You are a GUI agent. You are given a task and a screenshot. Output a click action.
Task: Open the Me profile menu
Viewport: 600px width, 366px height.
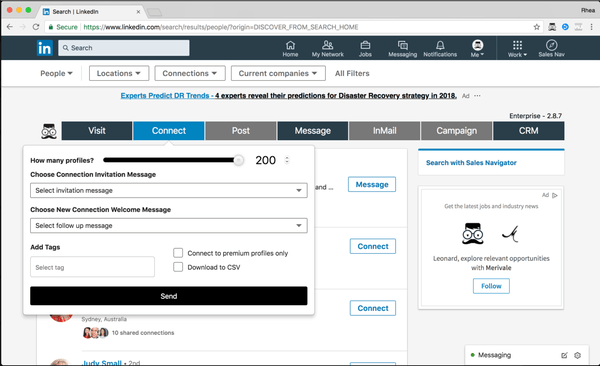[477, 49]
